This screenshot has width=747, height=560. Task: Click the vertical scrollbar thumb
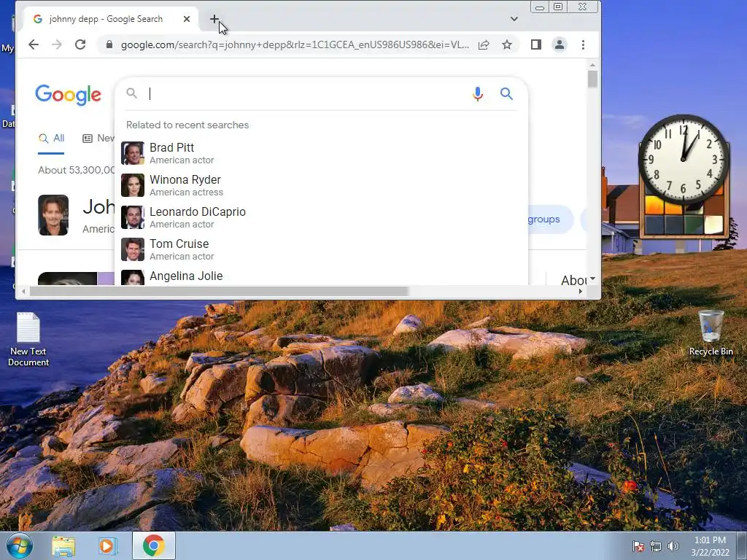click(x=592, y=79)
